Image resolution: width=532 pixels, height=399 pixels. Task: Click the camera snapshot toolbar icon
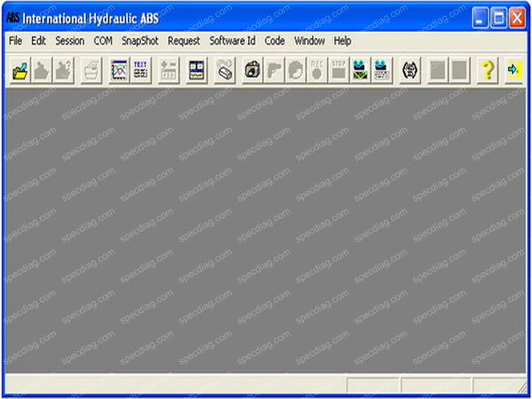click(x=251, y=72)
